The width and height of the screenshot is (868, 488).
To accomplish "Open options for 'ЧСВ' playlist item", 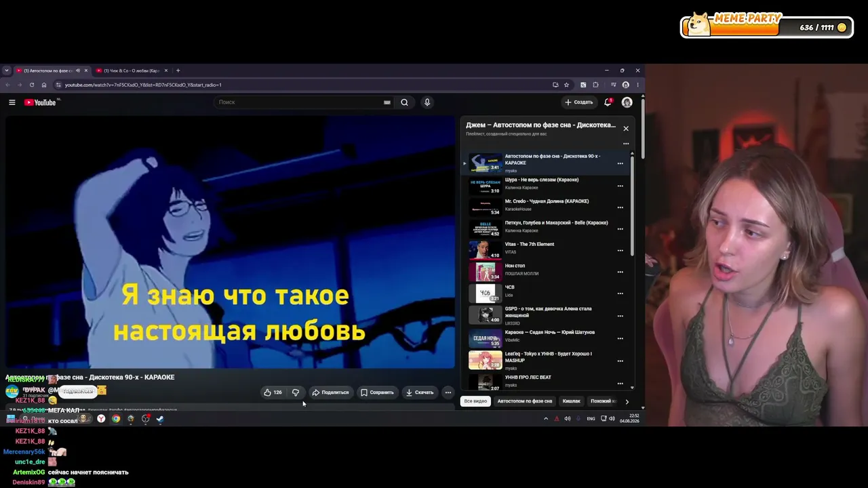I will coord(620,293).
